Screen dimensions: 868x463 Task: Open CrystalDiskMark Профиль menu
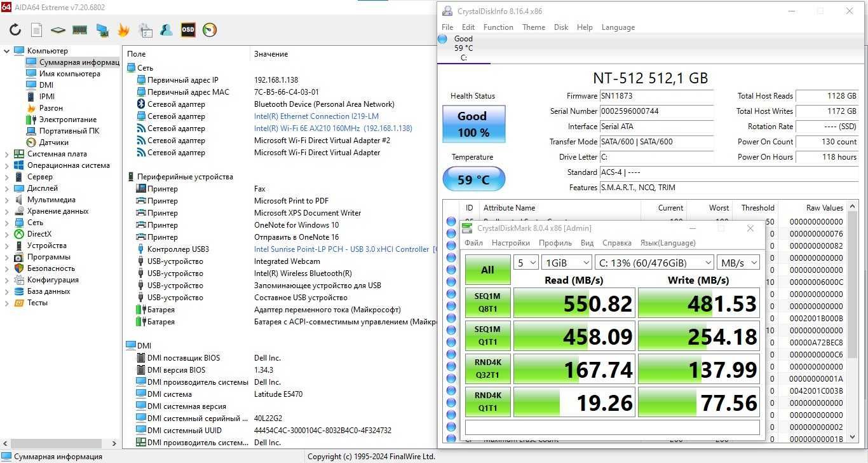[555, 243]
